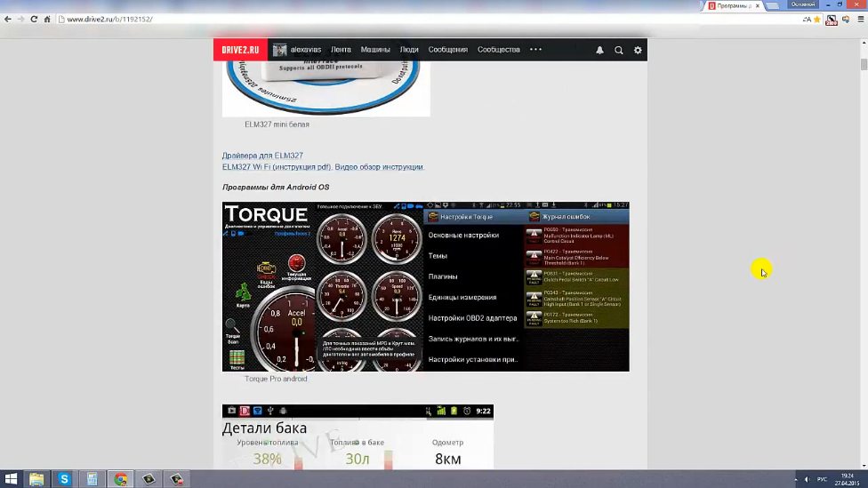The image size is (868, 488).
Task: Open the Драйвера для ELM327 link
Action: [262, 156]
